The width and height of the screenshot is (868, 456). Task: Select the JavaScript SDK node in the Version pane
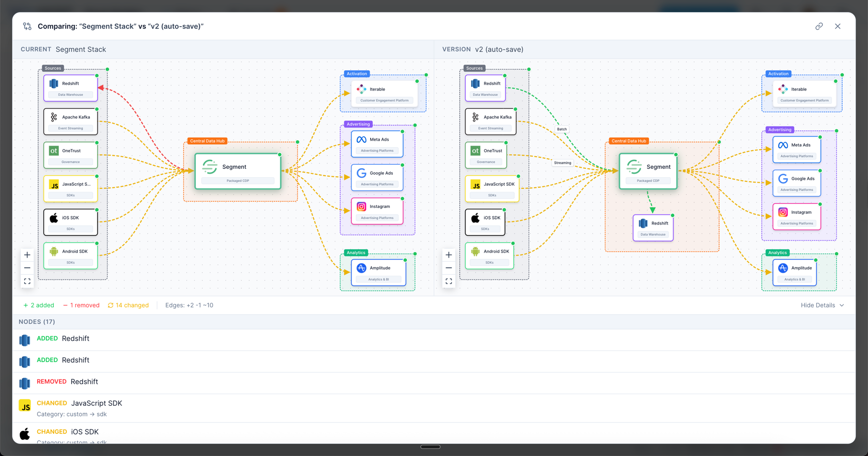[x=492, y=189]
